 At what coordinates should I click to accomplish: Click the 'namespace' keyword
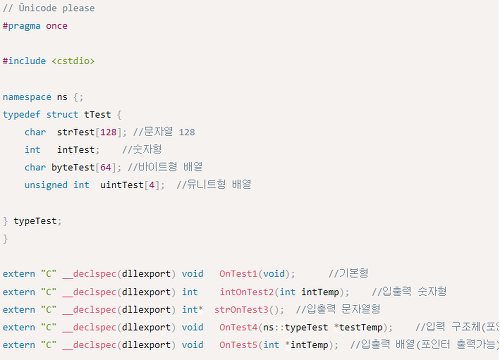[27, 97]
